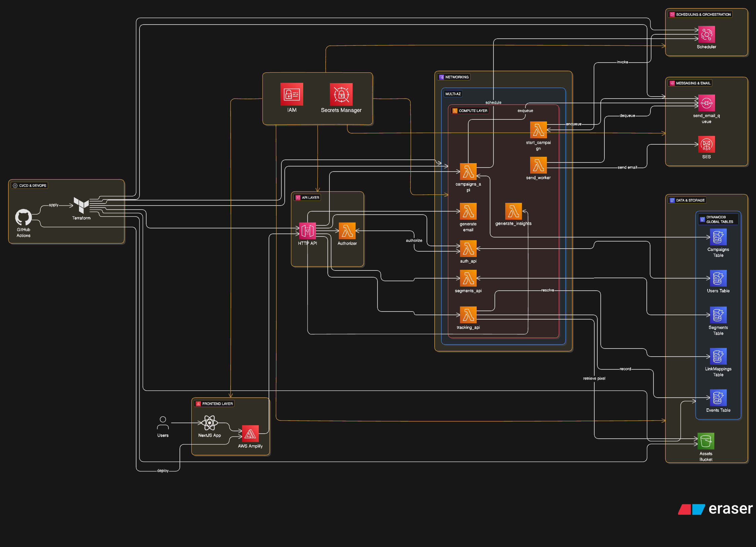Select the Secrets Manager icon
756x547 pixels.
[341, 94]
